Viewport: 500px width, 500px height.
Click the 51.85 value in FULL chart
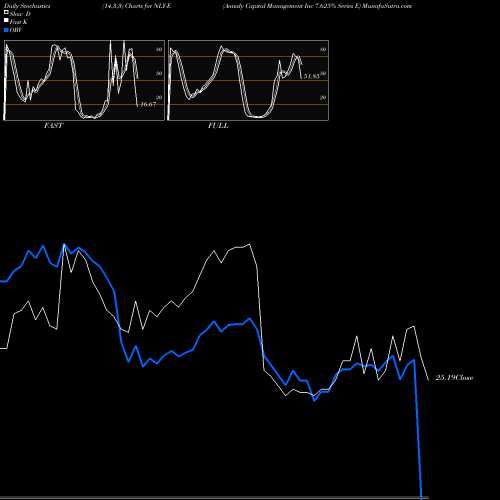312,76
